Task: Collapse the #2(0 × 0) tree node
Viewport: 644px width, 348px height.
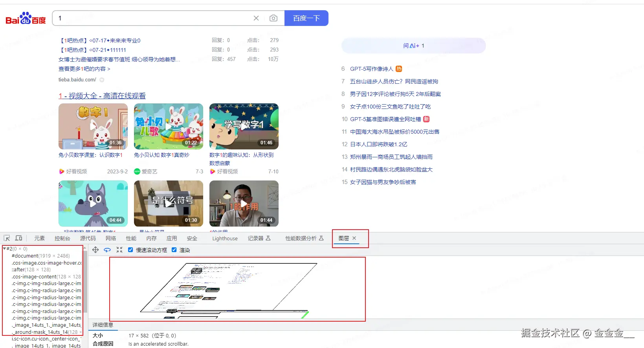Action: coord(4,249)
